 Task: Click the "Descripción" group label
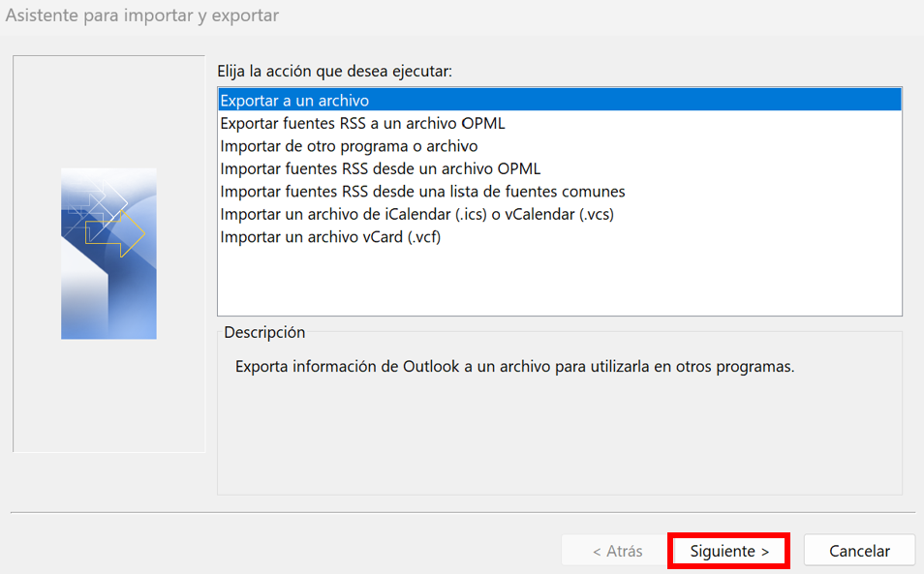pyautogui.click(x=264, y=332)
